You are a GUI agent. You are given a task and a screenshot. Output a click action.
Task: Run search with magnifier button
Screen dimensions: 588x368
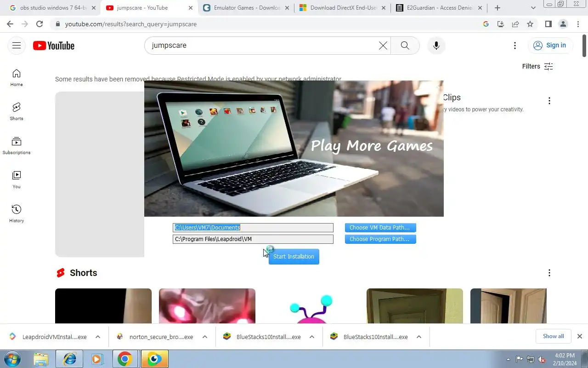(405, 46)
